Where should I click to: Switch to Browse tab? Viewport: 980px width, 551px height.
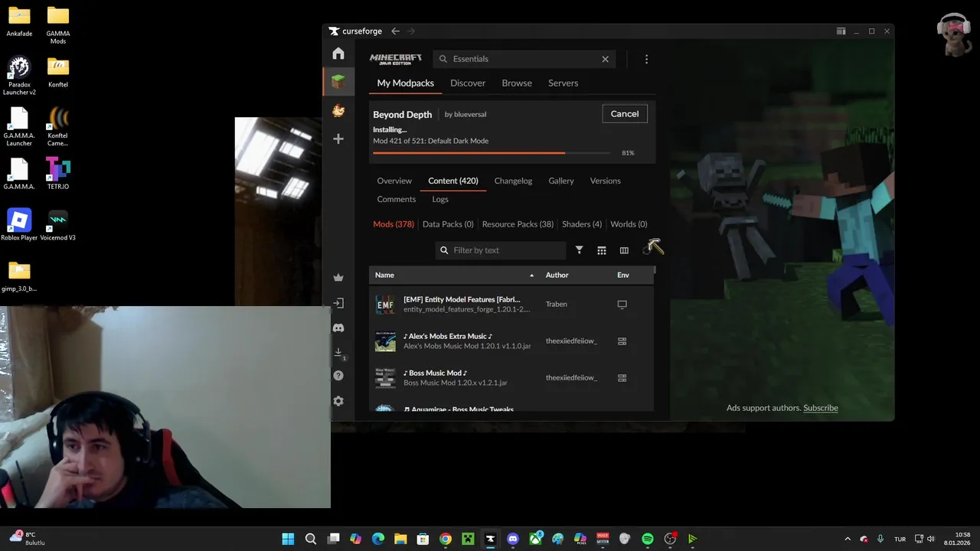pos(517,83)
